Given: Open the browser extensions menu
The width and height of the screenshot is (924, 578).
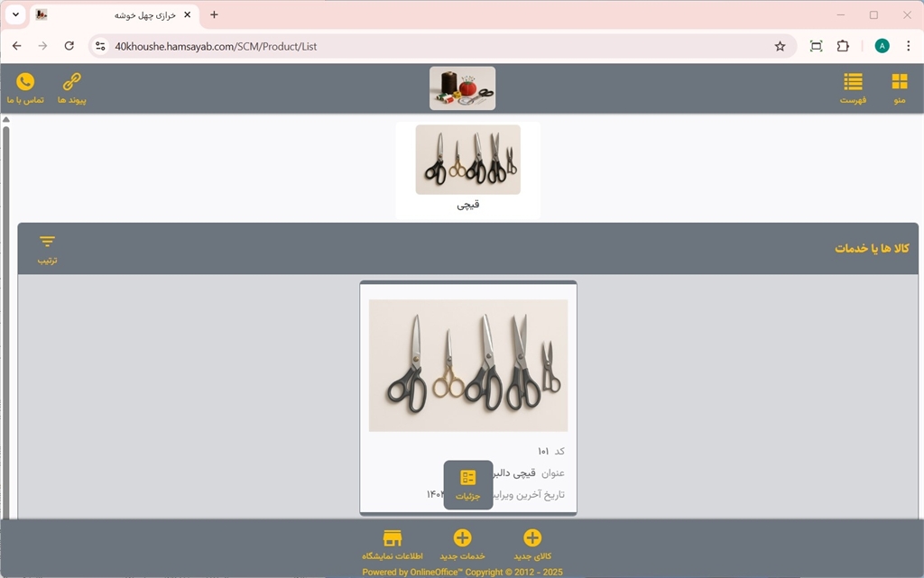Looking at the screenshot, I should coord(843,46).
